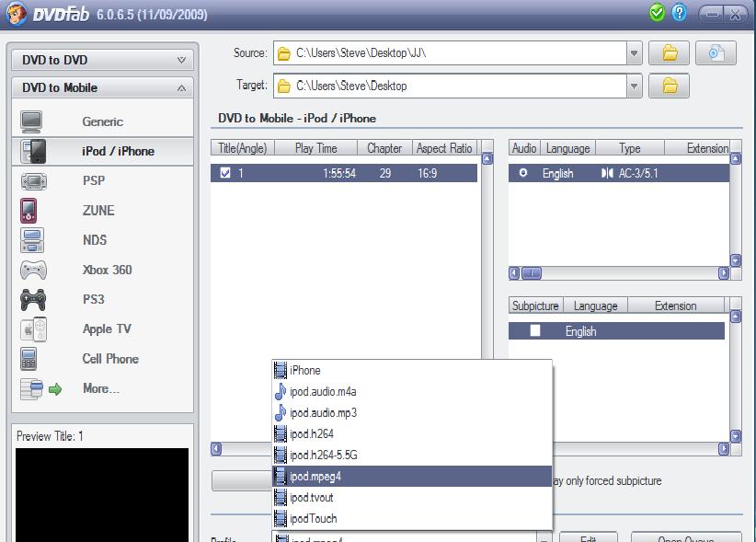
Task: Select the ZUNE player icon
Action: [29, 211]
